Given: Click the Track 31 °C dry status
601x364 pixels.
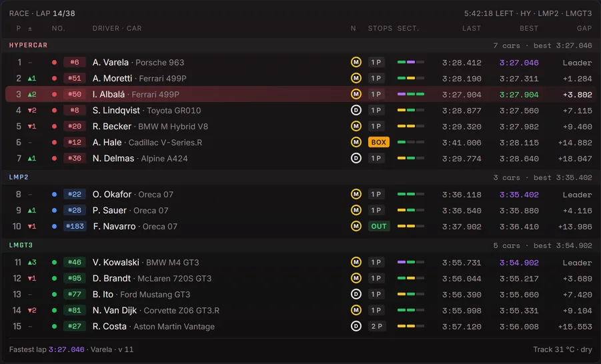Looking at the screenshot, I should coord(562,349).
